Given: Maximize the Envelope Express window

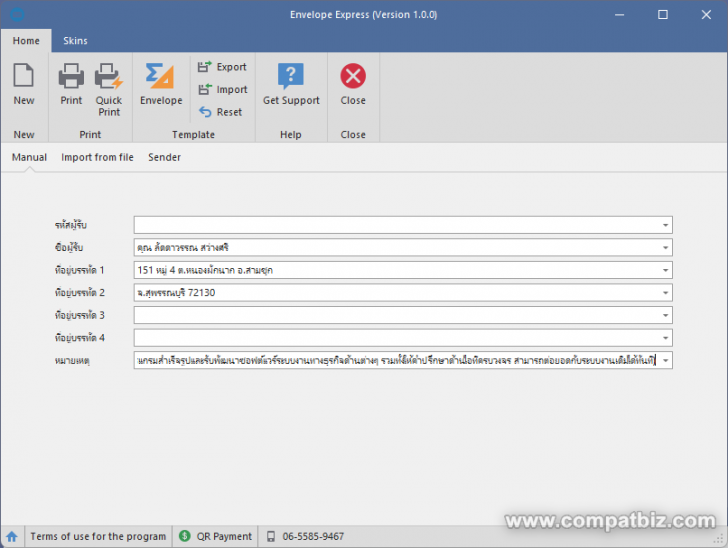Looking at the screenshot, I should coord(663,15).
